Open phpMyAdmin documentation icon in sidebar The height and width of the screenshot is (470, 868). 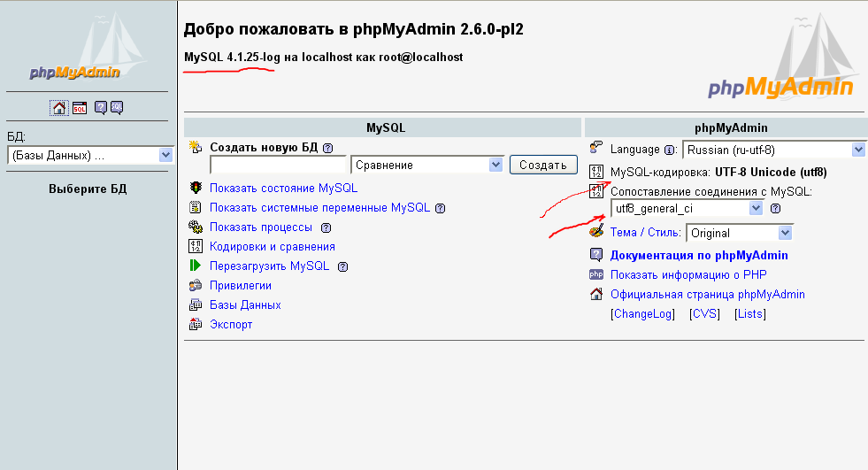click(x=100, y=107)
